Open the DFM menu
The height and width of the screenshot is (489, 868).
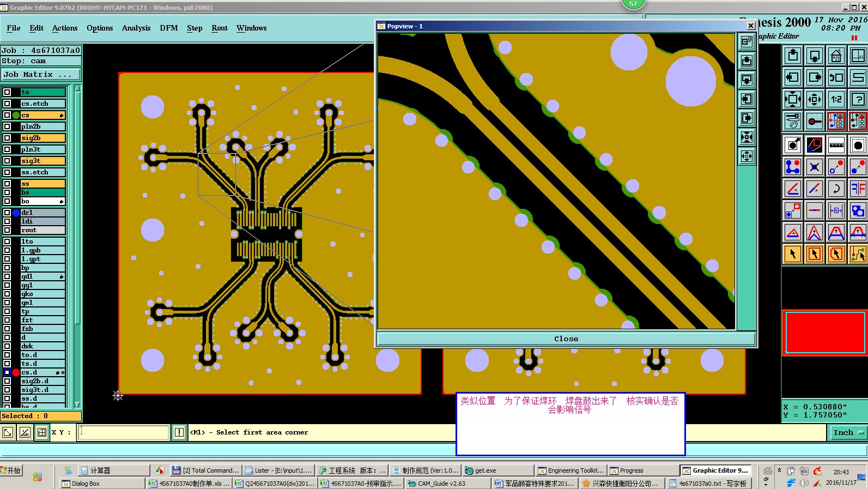[x=169, y=28]
